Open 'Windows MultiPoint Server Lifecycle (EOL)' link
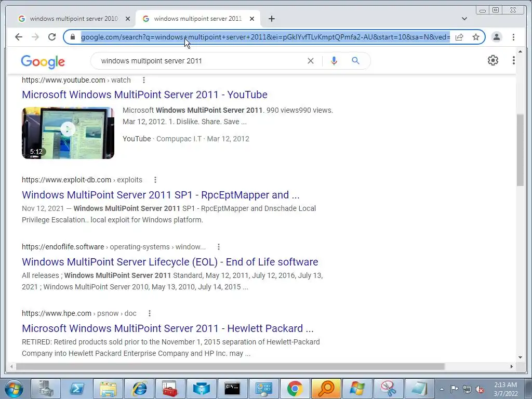The height and width of the screenshot is (399, 532). tap(170, 262)
